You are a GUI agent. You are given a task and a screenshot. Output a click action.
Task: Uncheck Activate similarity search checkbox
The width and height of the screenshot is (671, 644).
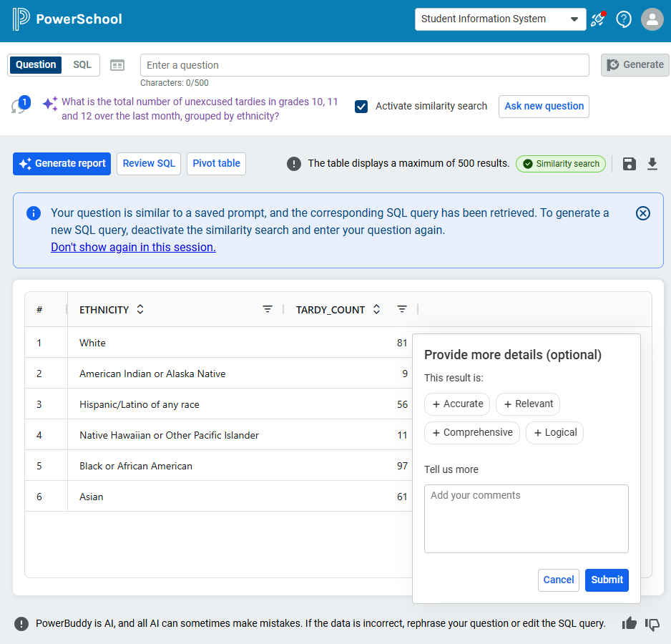[x=361, y=106]
